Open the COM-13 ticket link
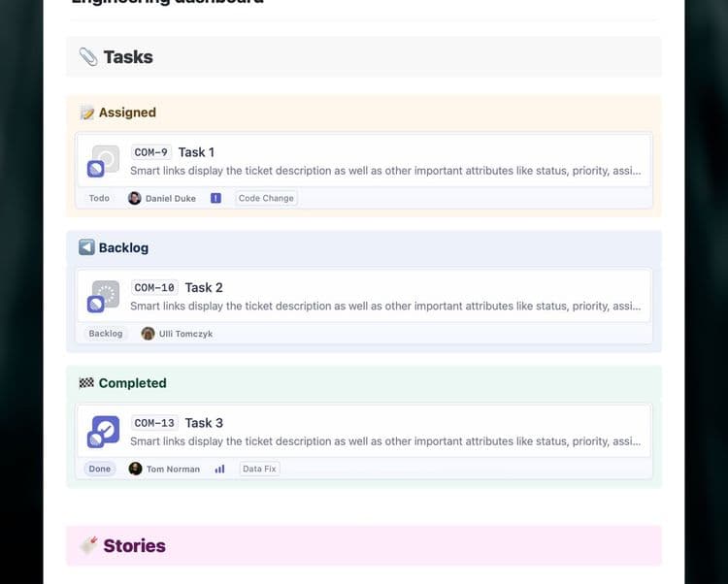The image size is (728, 584). pyautogui.click(x=154, y=423)
